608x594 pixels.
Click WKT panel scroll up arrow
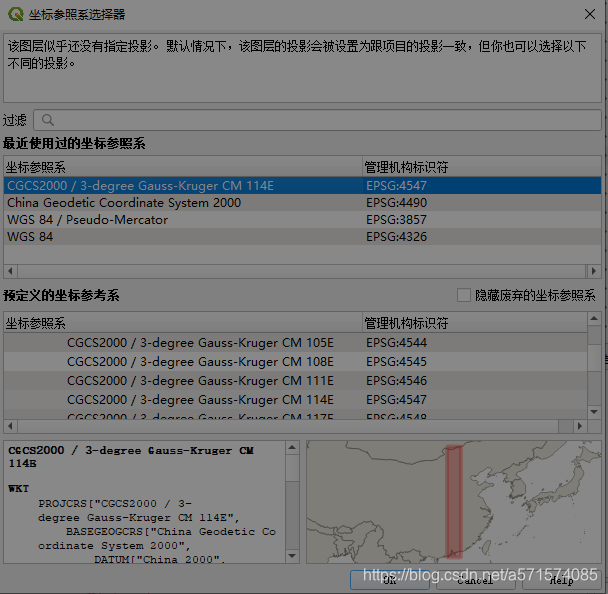pos(292,448)
